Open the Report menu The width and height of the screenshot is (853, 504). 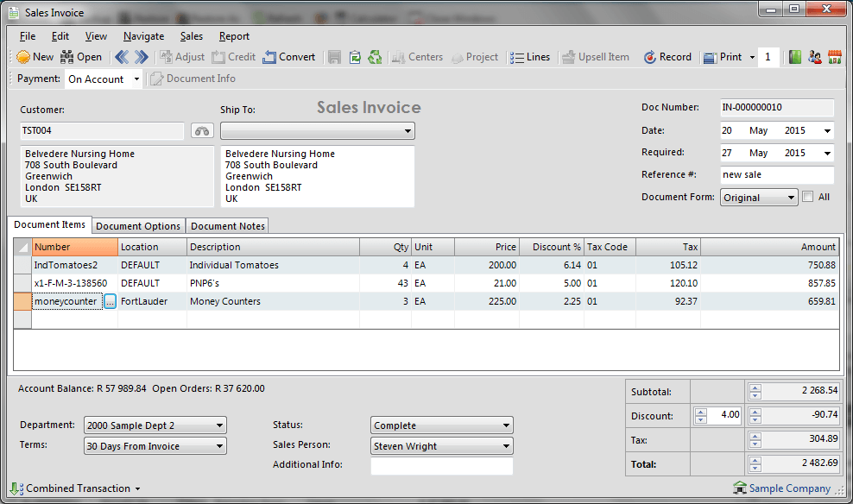[x=235, y=36]
